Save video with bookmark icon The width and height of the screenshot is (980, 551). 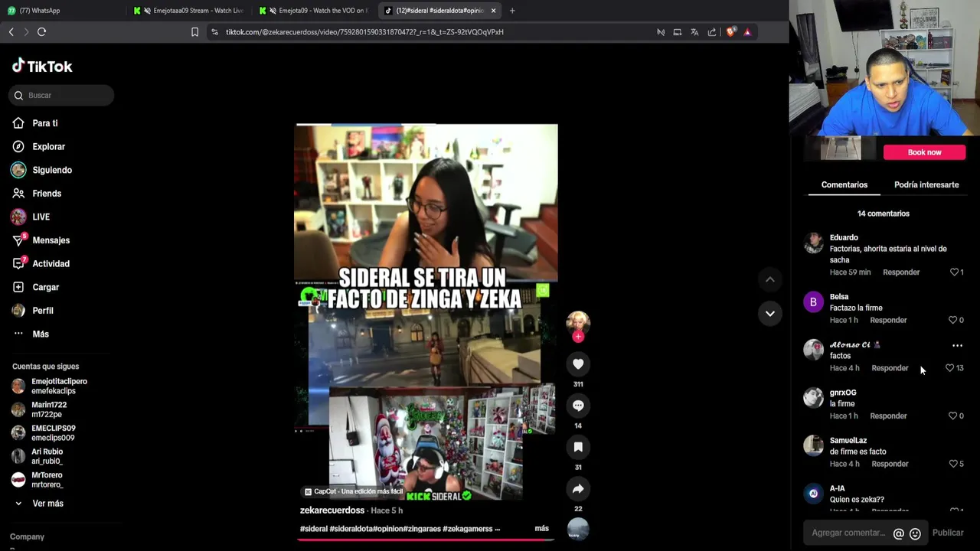(578, 447)
